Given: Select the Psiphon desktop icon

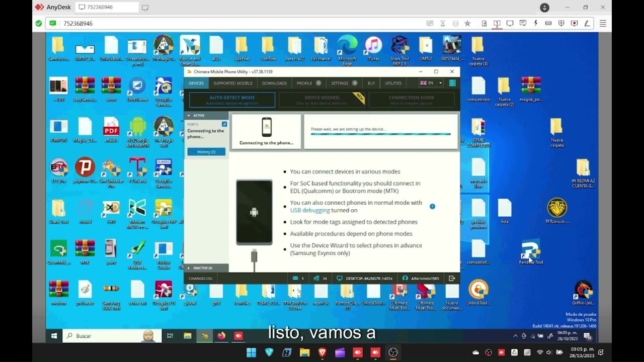Looking at the screenshot, I should pyautogui.click(x=85, y=171).
